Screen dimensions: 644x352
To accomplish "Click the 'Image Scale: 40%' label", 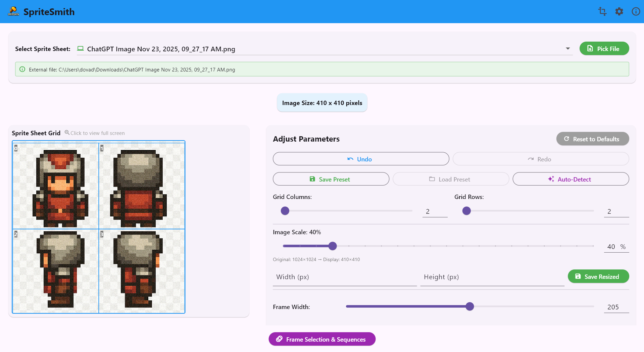I will tap(297, 232).
